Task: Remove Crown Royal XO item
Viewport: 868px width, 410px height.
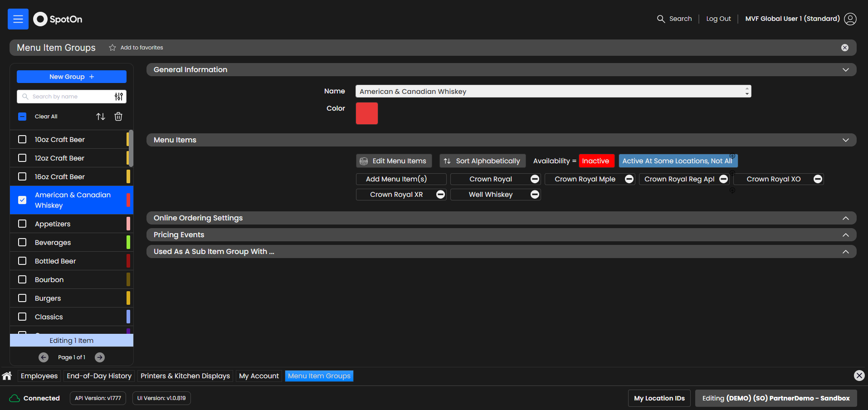Action: [x=818, y=179]
